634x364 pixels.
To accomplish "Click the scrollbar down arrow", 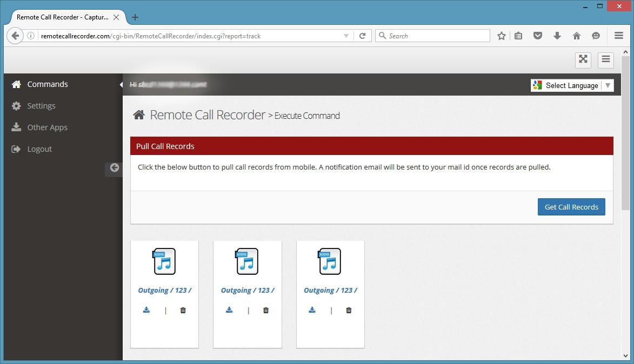I will click(x=625, y=356).
